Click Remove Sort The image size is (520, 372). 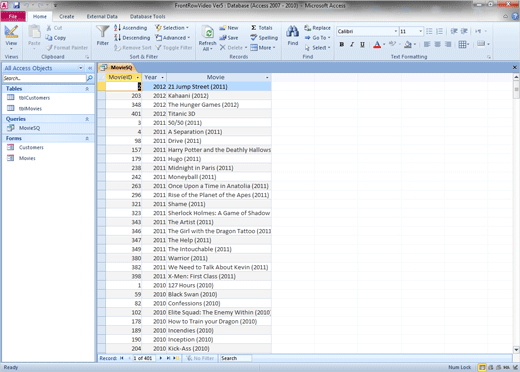click(x=133, y=48)
